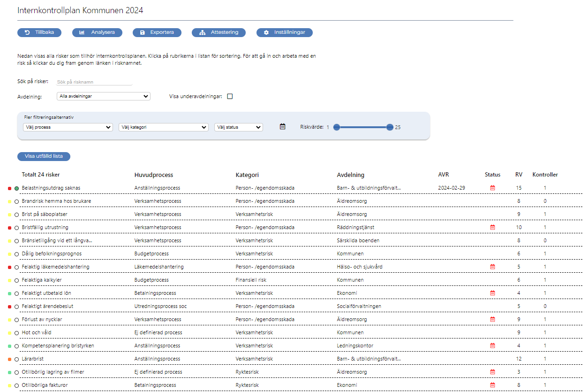
Task: Select the radio circle for Brandrisk hemma hos brukare
Action: pyautogui.click(x=17, y=201)
